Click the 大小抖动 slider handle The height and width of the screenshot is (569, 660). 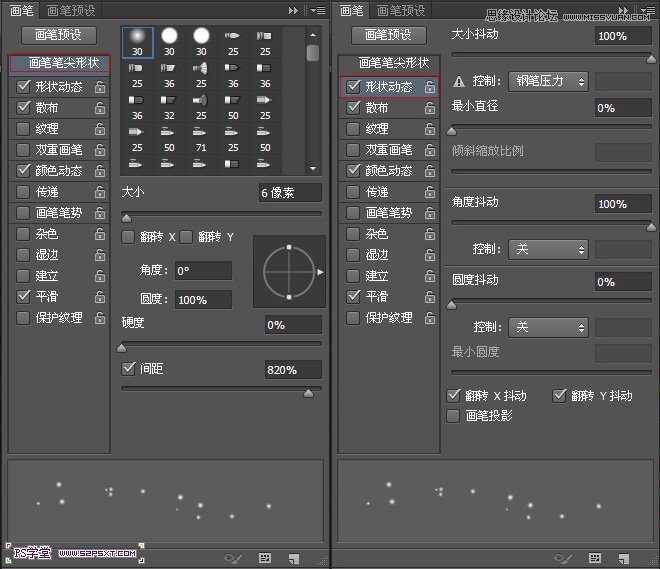(651, 59)
